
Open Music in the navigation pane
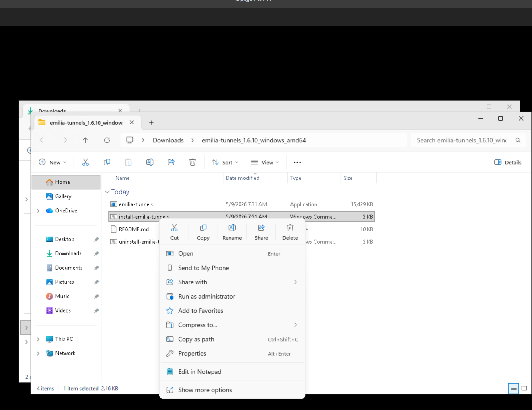pos(62,296)
